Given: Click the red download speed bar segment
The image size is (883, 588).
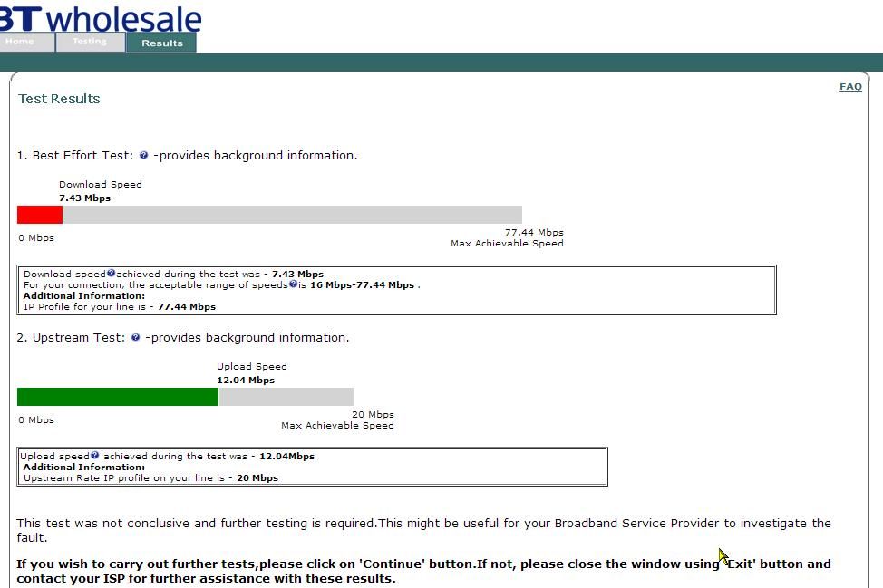Looking at the screenshot, I should click(39, 215).
